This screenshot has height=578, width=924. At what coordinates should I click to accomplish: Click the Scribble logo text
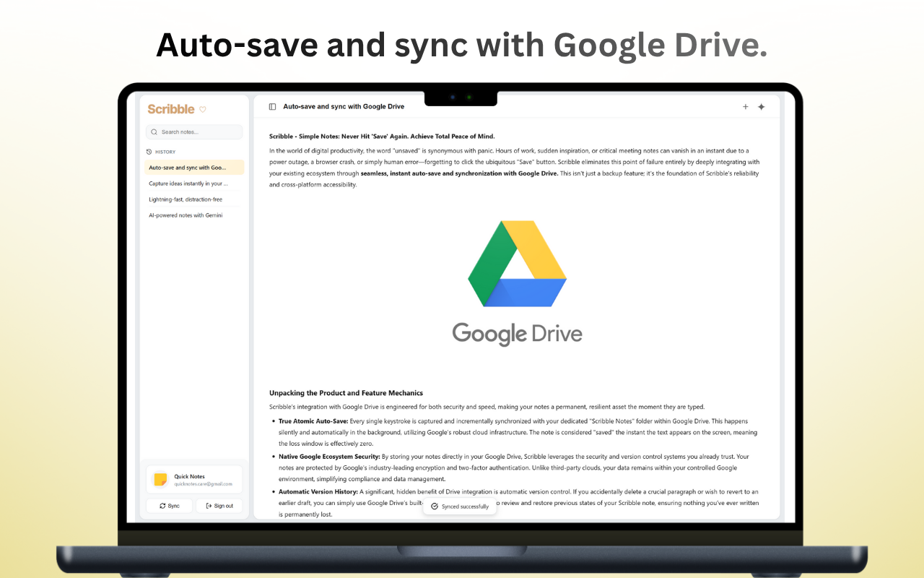click(x=171, y=109)
